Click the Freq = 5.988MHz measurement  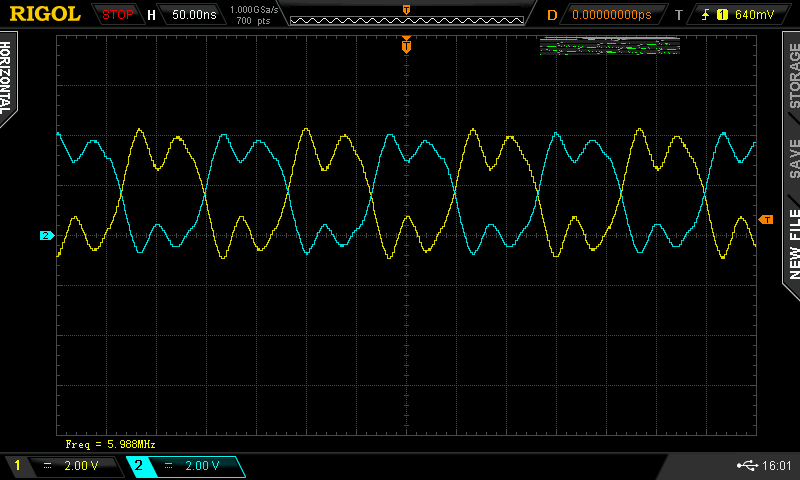(x=110, y=444)
